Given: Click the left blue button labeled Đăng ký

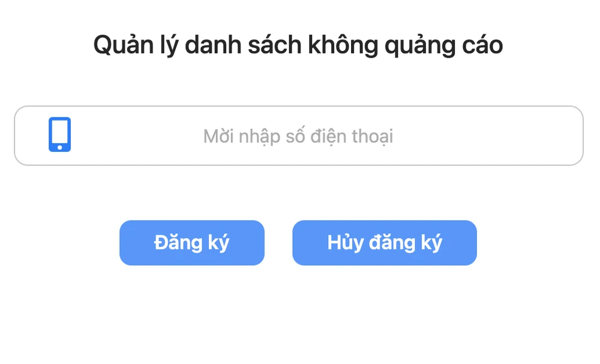Looking at the screenshot, I should 191,243.
